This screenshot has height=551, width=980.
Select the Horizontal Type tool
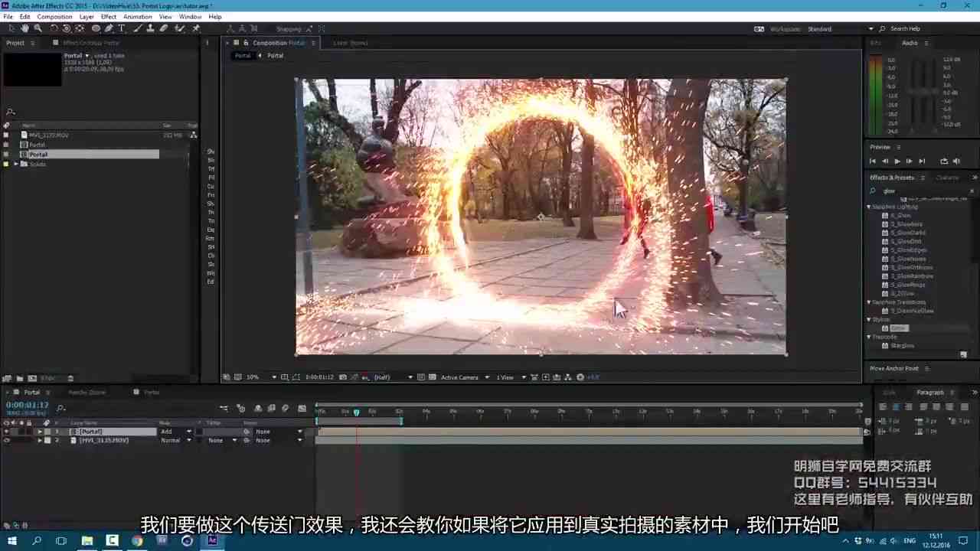coord(121,28)
